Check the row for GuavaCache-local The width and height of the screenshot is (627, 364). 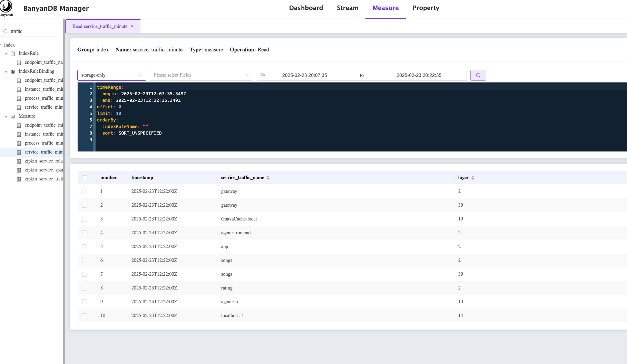(85, 219)
